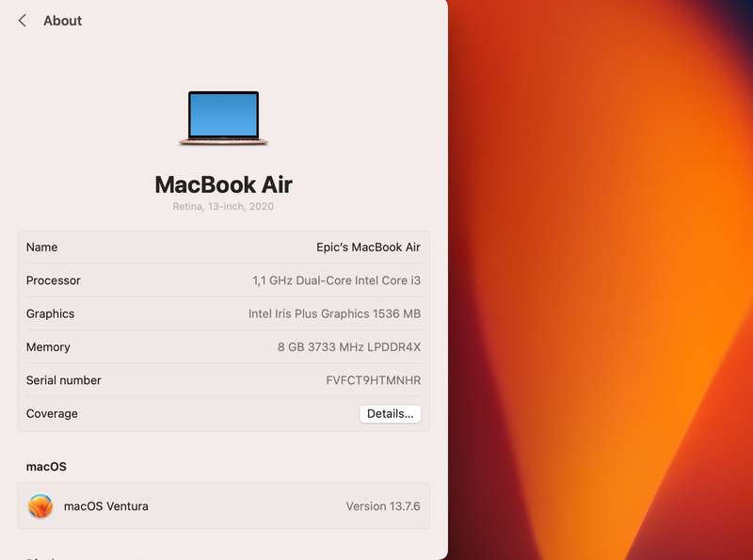Click the serial number FVFCT9HTMNHR
Viewport: 753px width, 560px height.
[x=373, y=380]
